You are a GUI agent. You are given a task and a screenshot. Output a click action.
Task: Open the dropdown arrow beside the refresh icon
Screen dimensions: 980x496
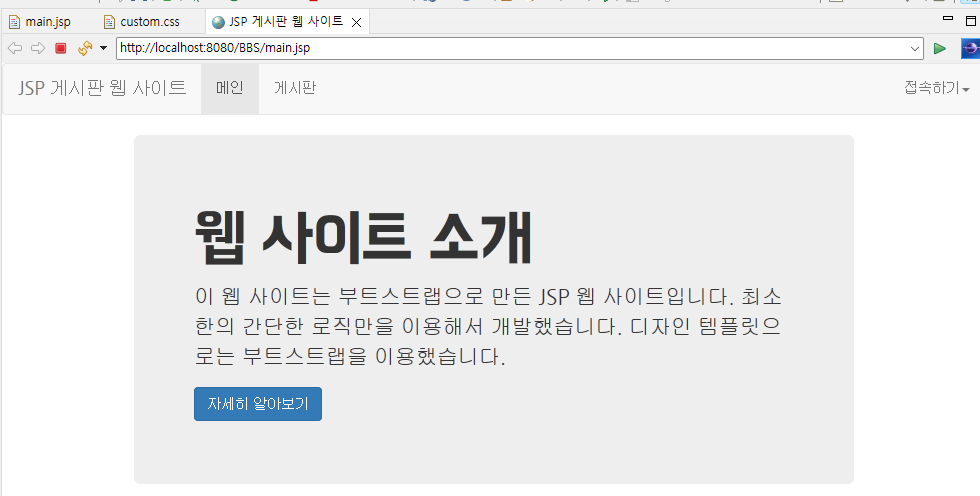(103, 48)
